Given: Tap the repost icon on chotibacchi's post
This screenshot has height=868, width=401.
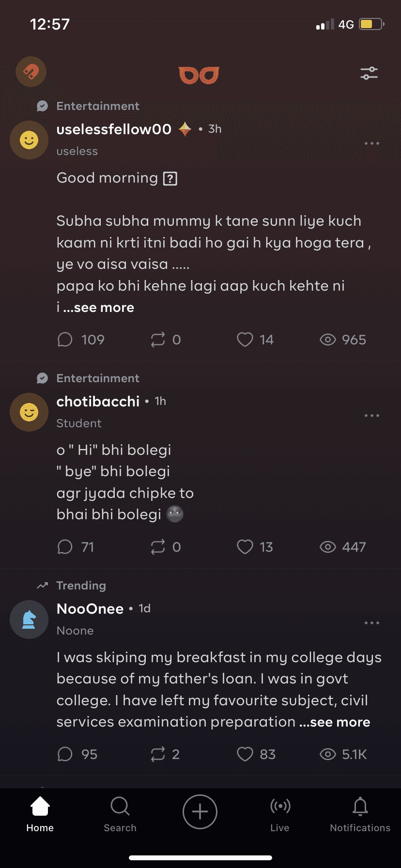Looking at the screenshot, I should (157, 546).
